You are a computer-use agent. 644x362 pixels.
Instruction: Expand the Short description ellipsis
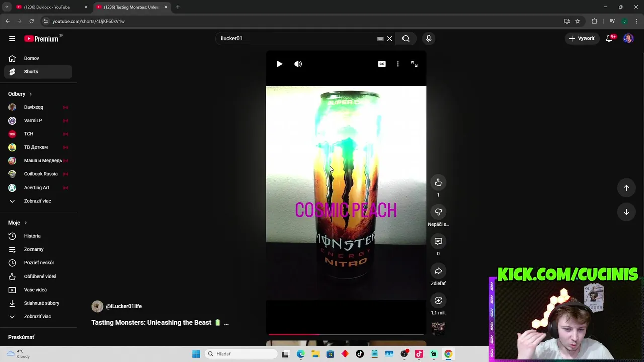(x=226, y=323)
